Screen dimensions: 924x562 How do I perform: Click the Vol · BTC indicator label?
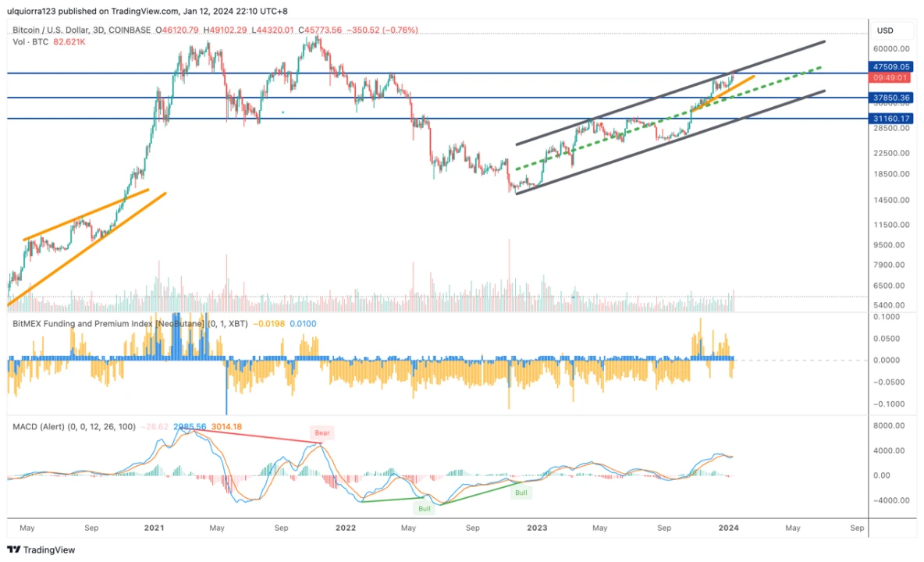click(30, 41)
